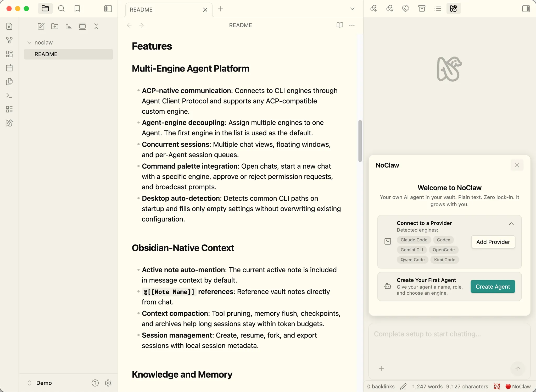Image resolution: width=536 pixels, height=392 pixels.
Task: Select the Qwen Code engine chip
Action: coord(412,260)
